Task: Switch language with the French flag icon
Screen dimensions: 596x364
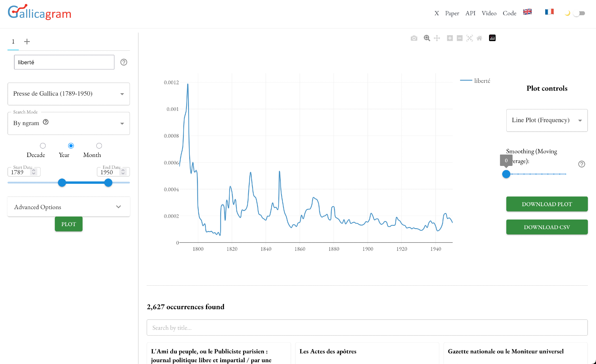Action: 549,12
